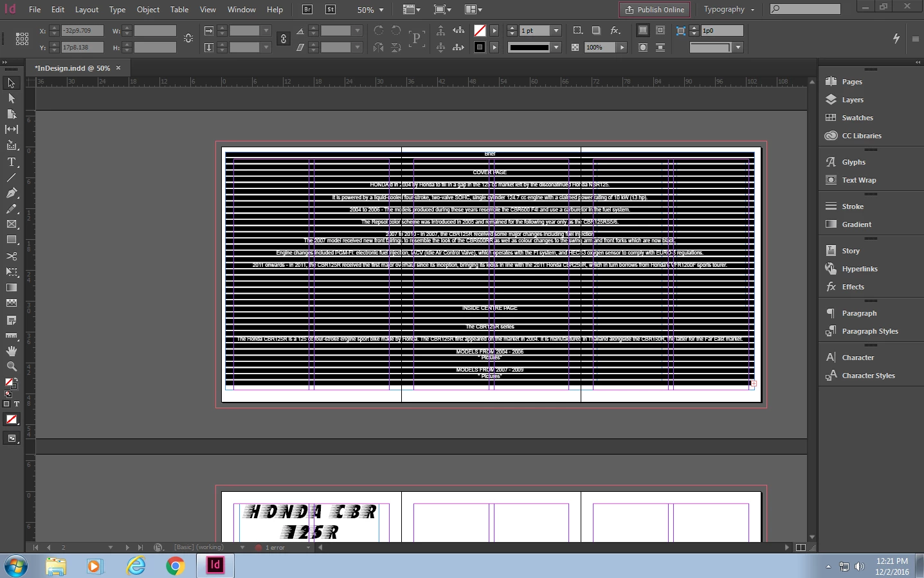Go to first page in status bar
924x578 pixels.
point(36,548)
